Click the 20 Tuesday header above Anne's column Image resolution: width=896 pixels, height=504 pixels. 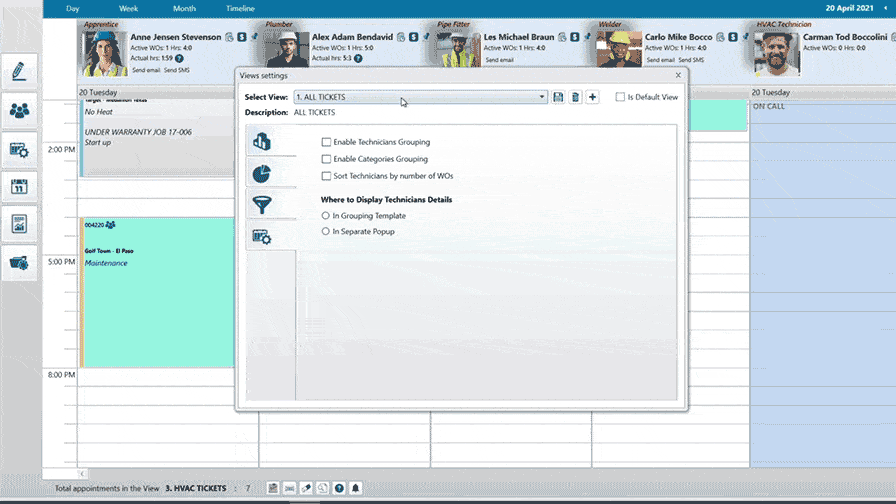point(98,92)
